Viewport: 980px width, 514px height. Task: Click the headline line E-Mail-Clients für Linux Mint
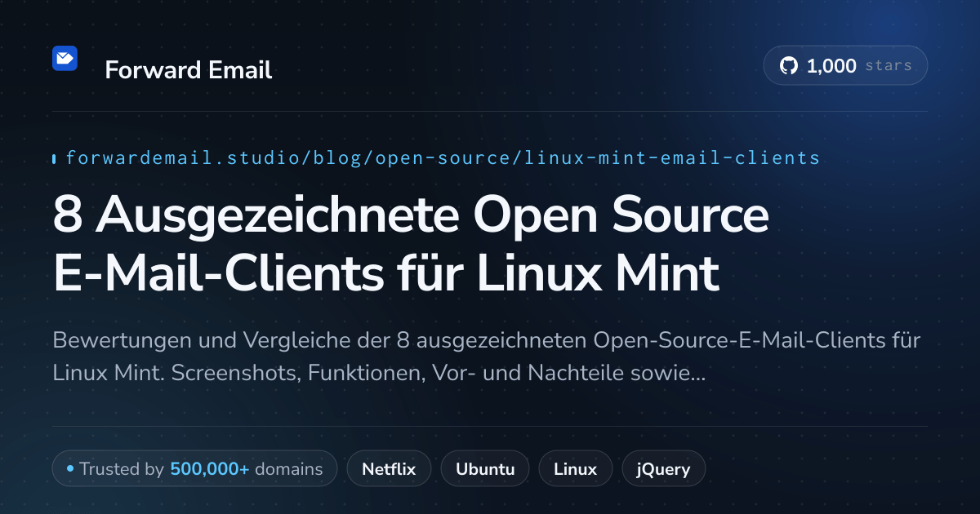(x=385, y=273)
